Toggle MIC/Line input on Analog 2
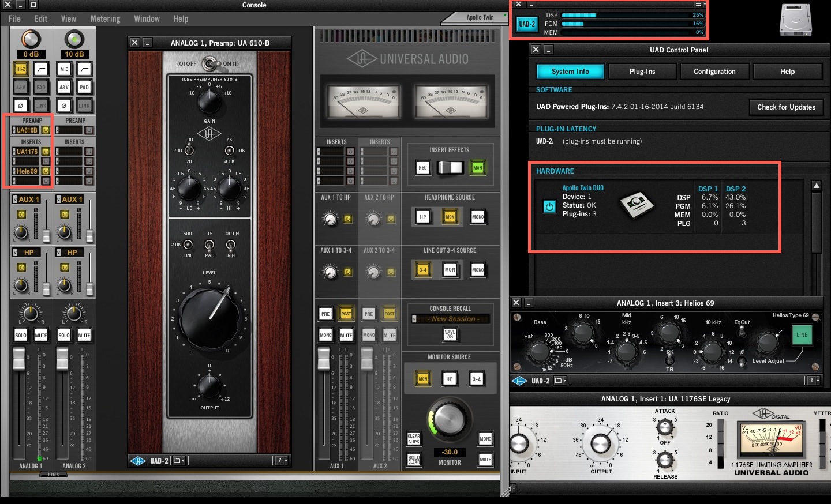Viewport: 831px width, 504px height. (x=64, y=69)
